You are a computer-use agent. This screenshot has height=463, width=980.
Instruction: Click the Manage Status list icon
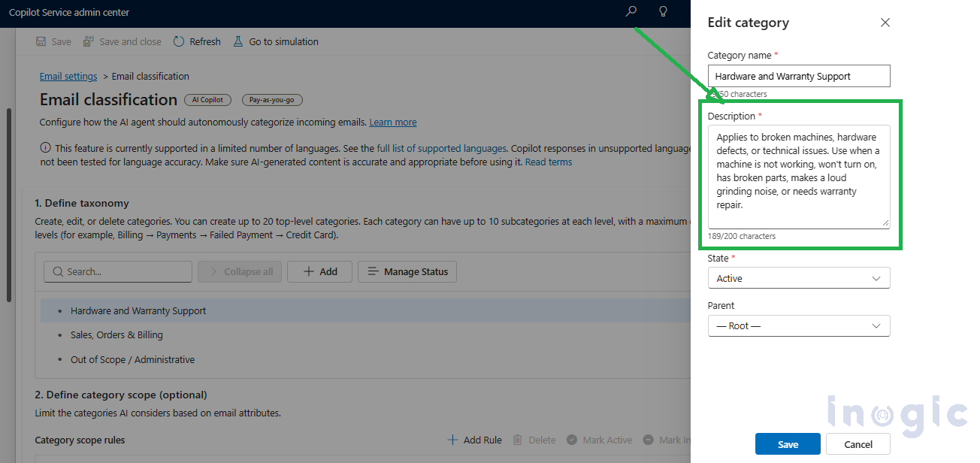(374, 271)
